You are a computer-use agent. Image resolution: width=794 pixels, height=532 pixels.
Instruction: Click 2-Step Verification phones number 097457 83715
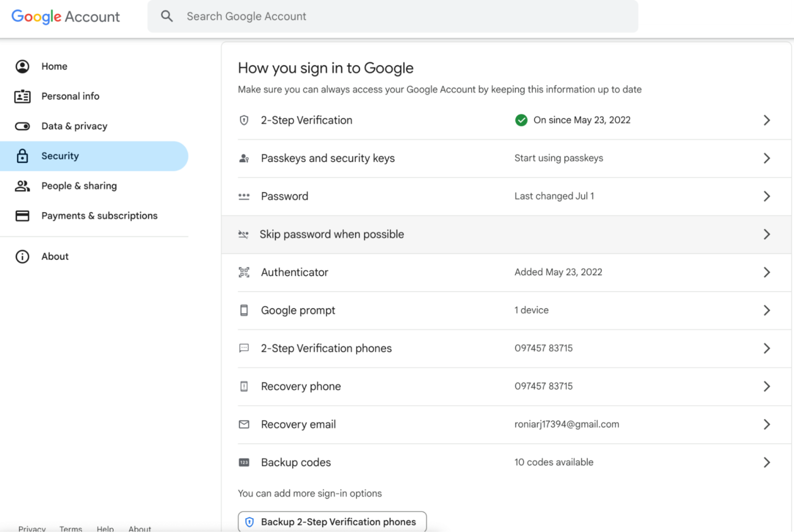point(543,348)
